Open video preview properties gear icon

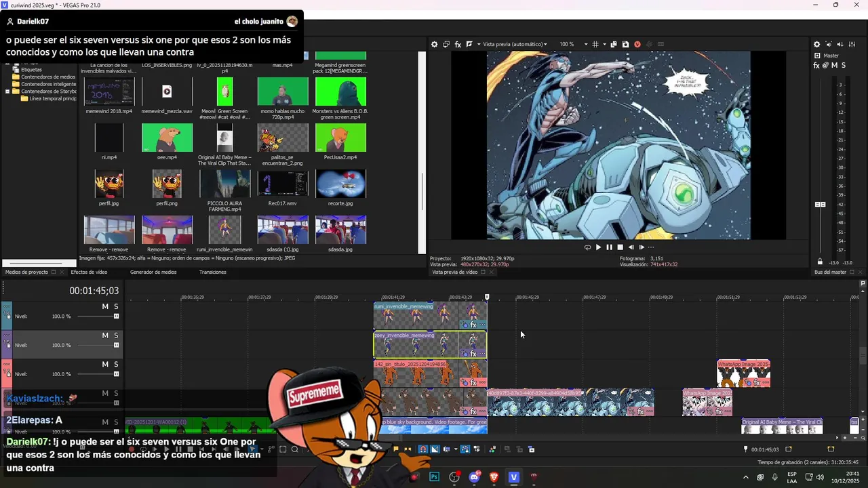point(435,44)
